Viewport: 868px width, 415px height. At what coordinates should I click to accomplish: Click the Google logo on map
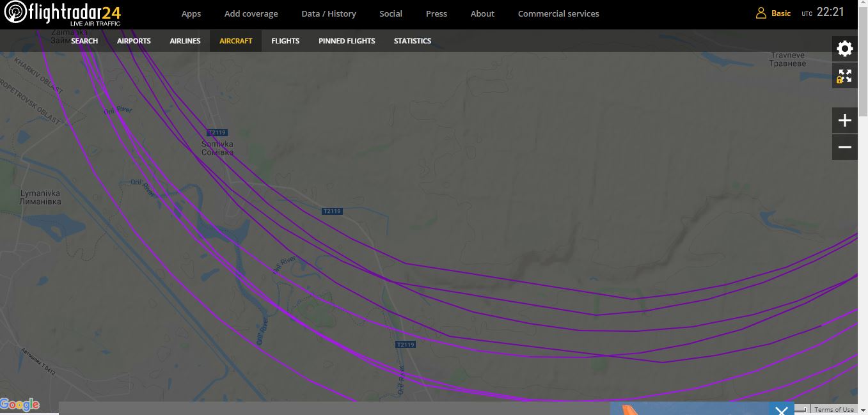20,405
